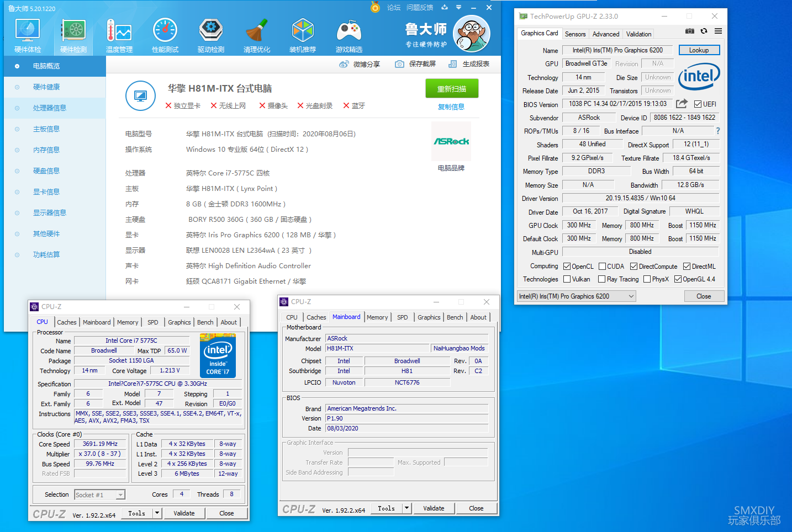792x532 pixels.
Task: Toggle the DirectCompute checkbox
Action: (633, 266)
